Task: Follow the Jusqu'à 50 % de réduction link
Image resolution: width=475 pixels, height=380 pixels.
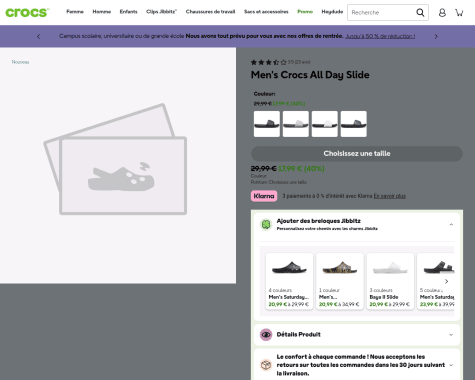Action: 380,36
